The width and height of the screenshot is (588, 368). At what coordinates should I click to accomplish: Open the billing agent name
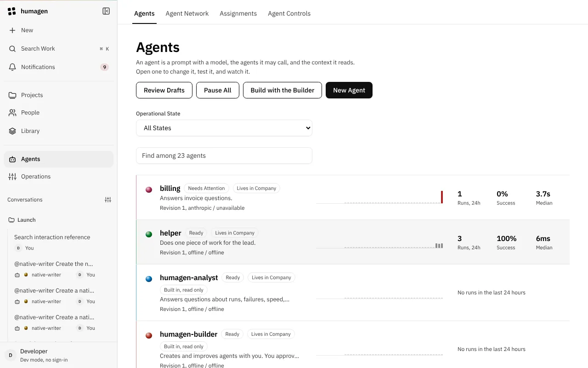pos(170,188)
